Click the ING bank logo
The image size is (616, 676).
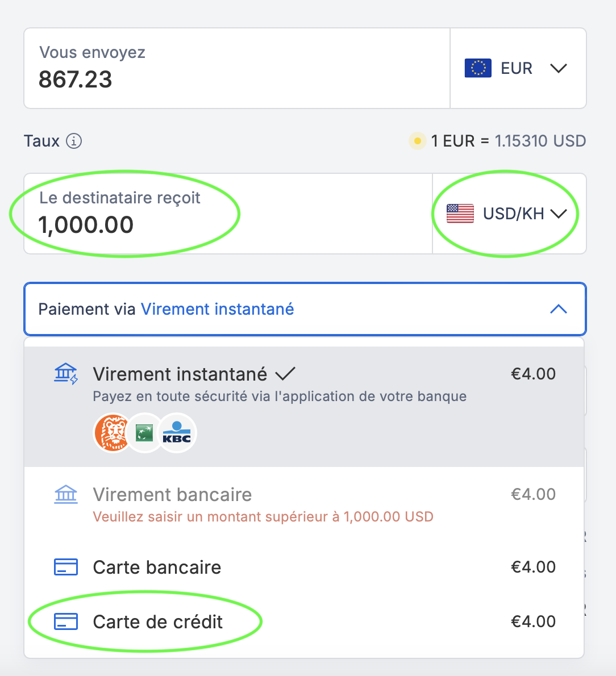tap(112, 432)
